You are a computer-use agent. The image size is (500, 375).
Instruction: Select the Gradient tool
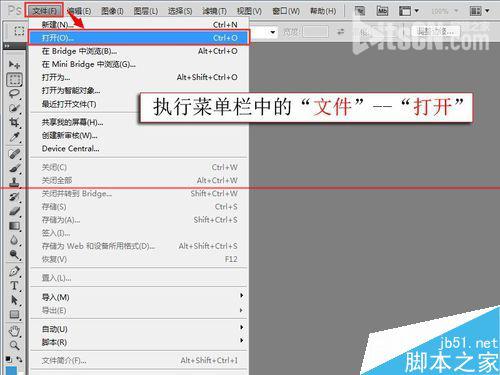pos(14,226)
